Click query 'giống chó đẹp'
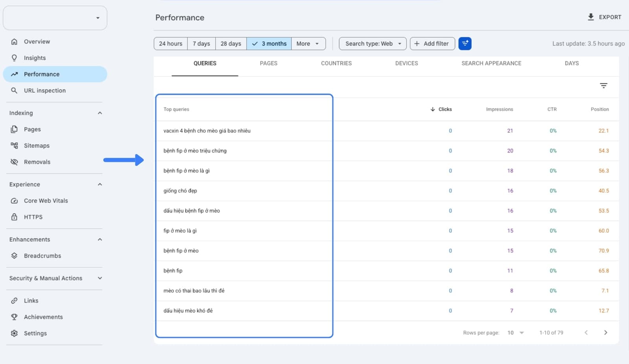Screen dimensions: 629x364 pyautogui.click(x=180, y=191)
